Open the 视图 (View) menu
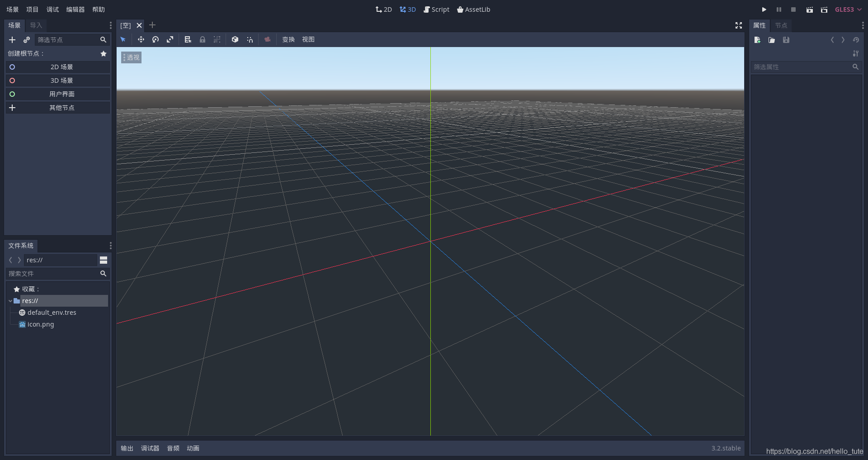Viewport: 868px width, 460px height. pos(308,40)
